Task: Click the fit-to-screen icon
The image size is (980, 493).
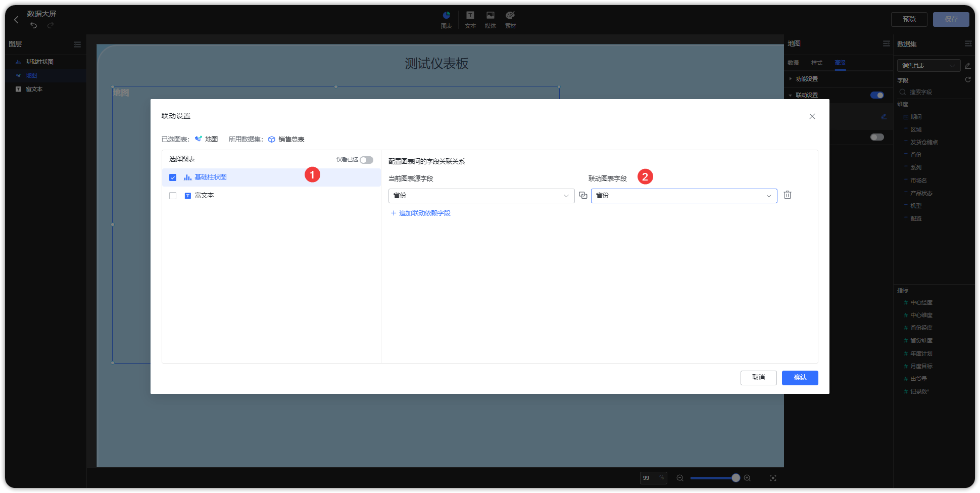Action: (773, 478)
